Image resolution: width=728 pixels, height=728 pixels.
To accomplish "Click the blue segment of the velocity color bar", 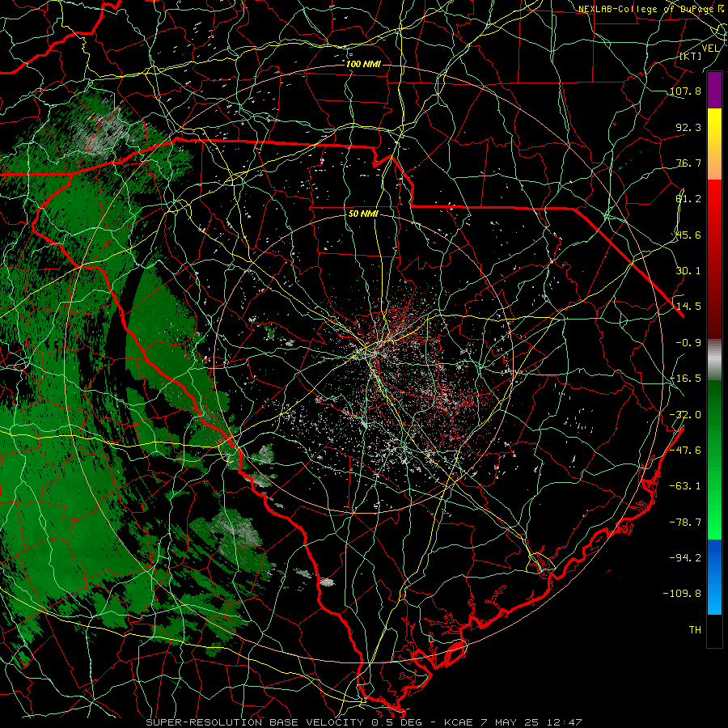I will [714, 577].
